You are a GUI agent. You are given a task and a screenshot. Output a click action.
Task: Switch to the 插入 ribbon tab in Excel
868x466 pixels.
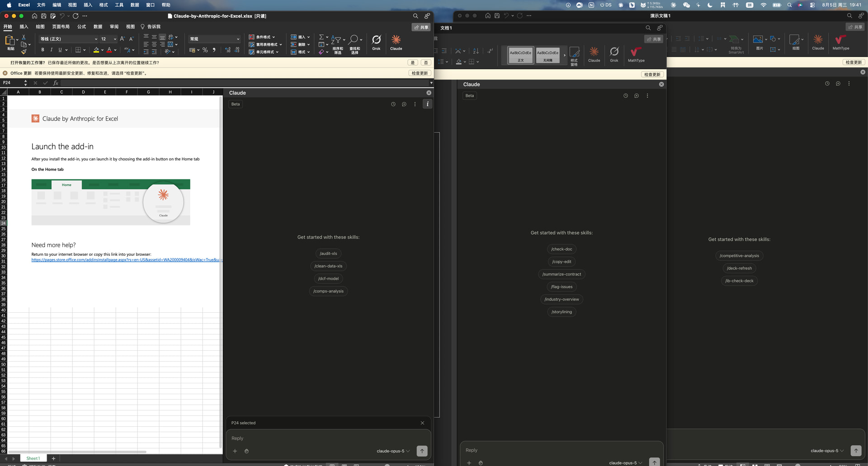pyautogui.click(x=24, y=27)
